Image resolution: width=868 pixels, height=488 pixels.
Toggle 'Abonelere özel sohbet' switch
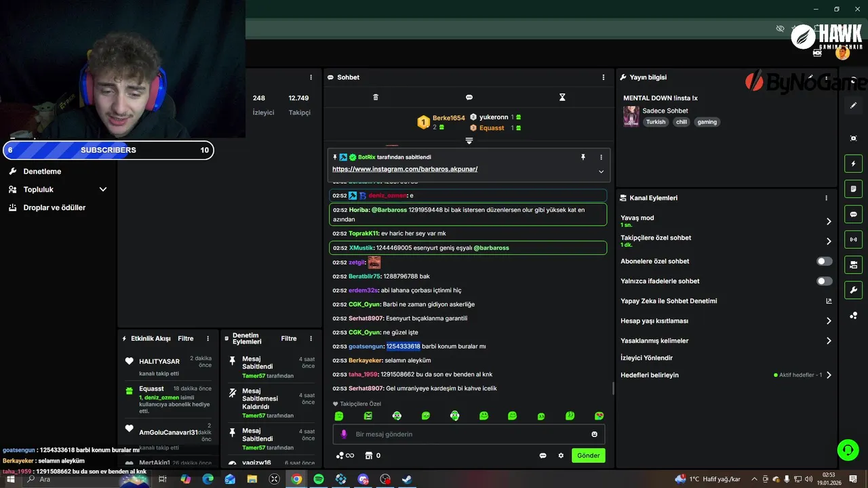pos(825,261)
